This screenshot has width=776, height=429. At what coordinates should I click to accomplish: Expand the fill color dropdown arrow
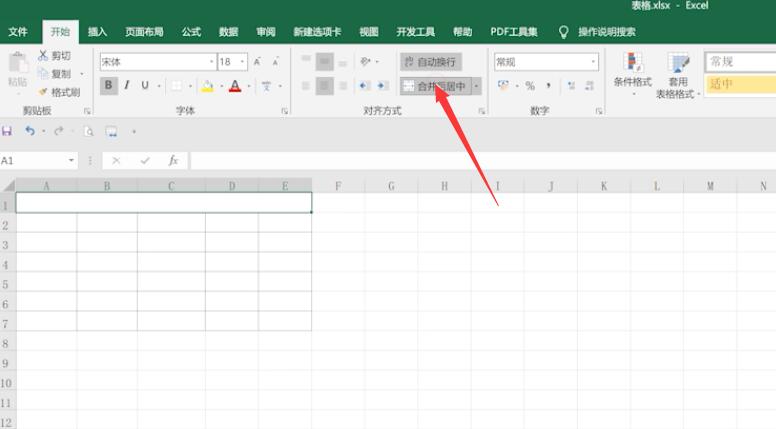[x=221, y=86]
